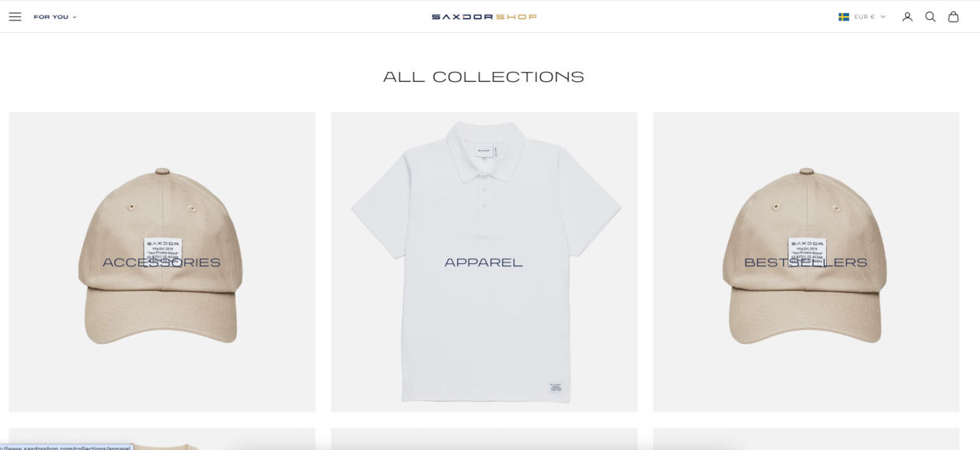Screen dimensions: 980x450
Task: Click the Saxdor Shop logo
Action: tap(484, 17)
